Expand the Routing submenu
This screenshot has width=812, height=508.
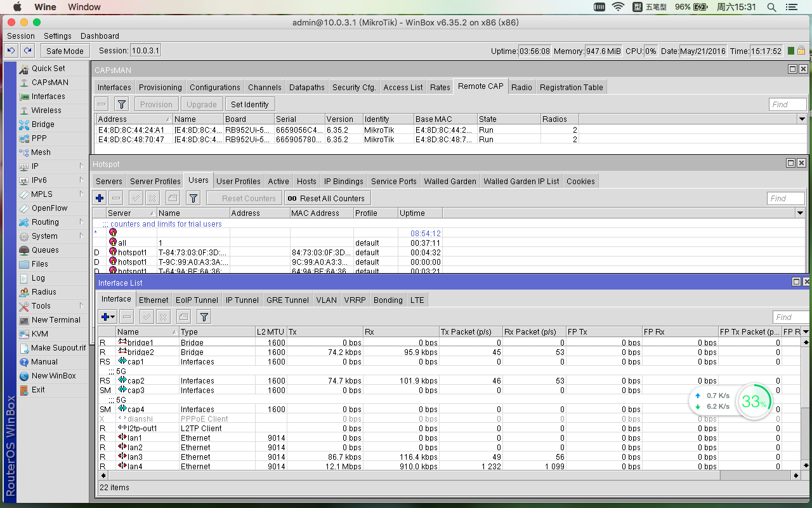pyautogui.click(x=82, y=222)
